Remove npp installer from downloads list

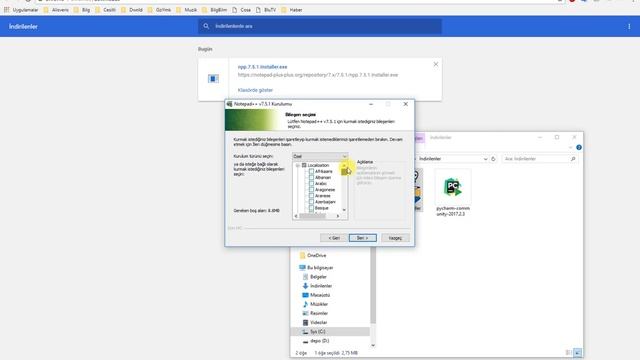click(x=436, y=64)
